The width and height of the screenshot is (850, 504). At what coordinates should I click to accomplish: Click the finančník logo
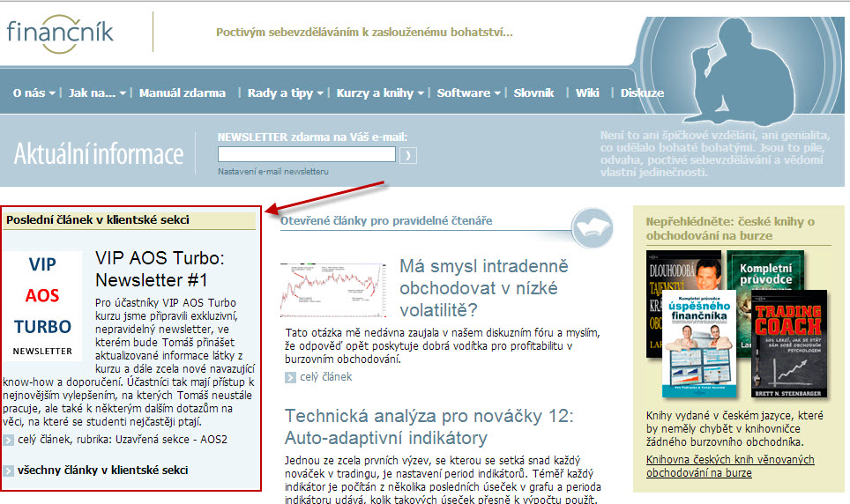pos(60,33)
